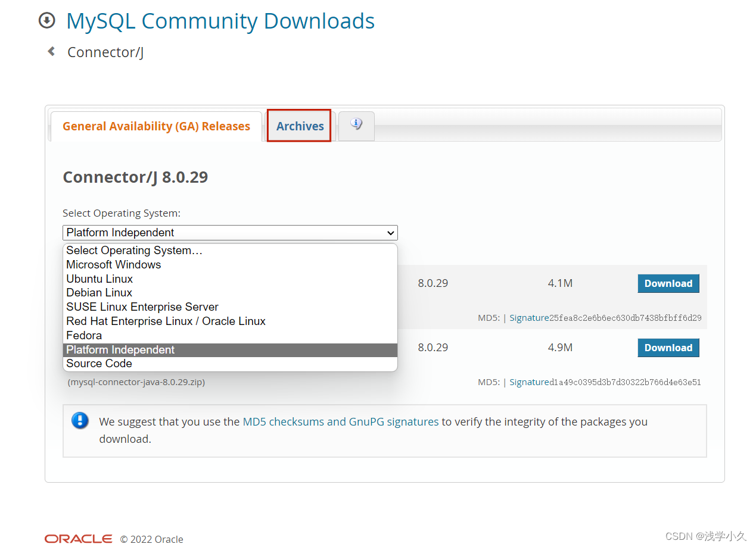Click the Oracle logo in footer
Viewport: 756px width, 547px height.
(78, 539)
